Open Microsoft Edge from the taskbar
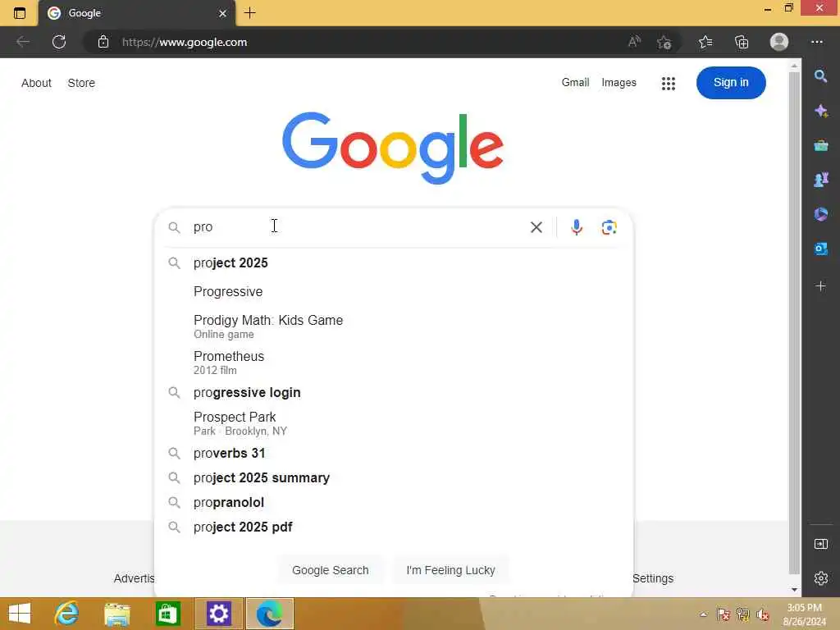Screen dimensions: 840x630 coord(269,614)
